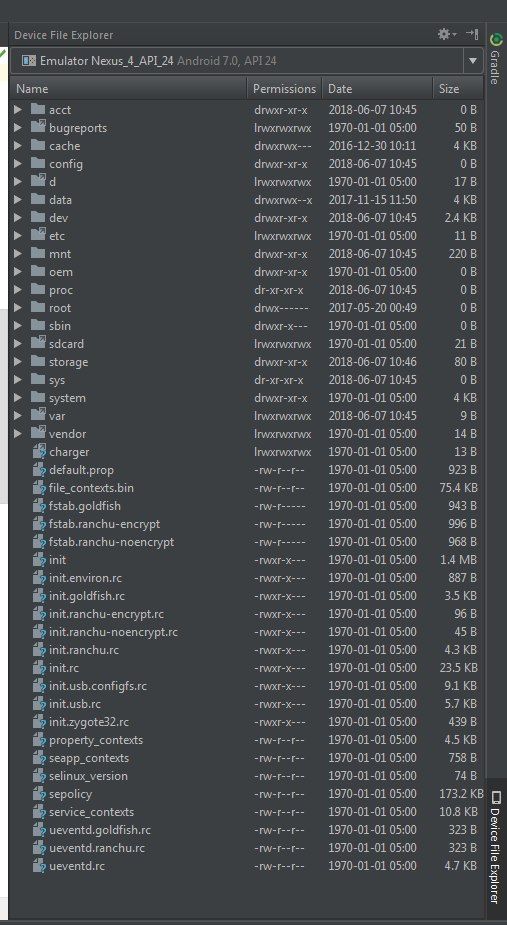Expand the system folder
The width and height of the screenshot is (507, 925).
click(x=18, y=398)
